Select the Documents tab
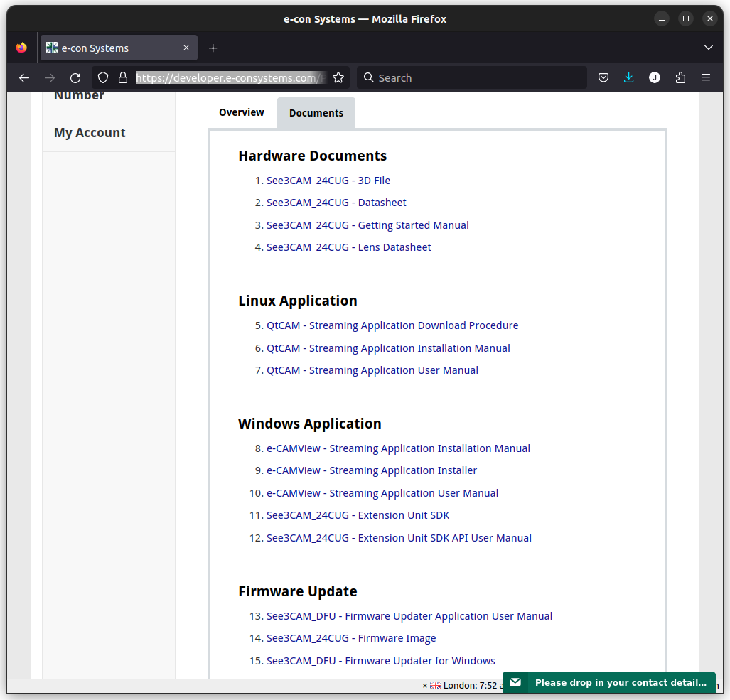This screenshot has width=730, height=700. pos(316,113)
